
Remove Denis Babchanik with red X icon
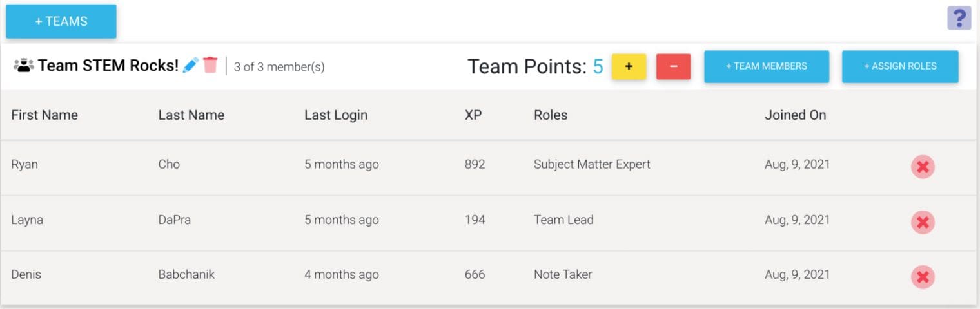coord(923,277)
